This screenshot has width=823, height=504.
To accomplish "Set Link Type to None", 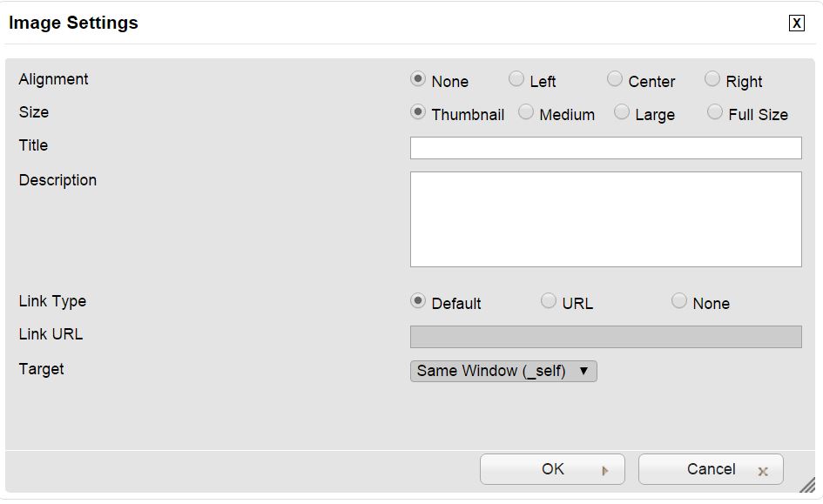I will (x=679, y=301).
